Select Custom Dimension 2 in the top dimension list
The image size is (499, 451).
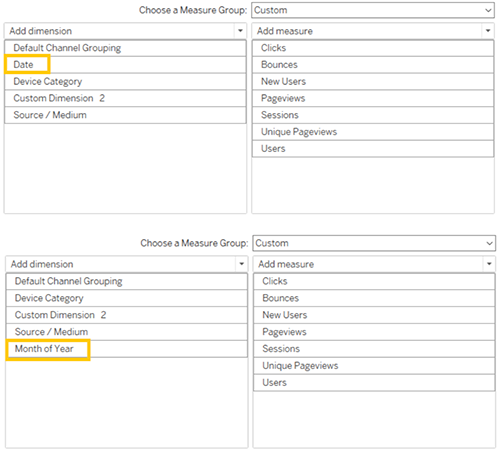pos(125,98)
